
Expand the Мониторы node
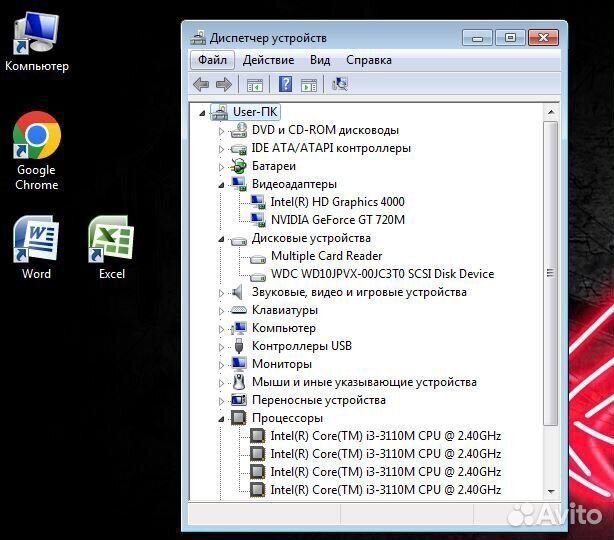221,365
